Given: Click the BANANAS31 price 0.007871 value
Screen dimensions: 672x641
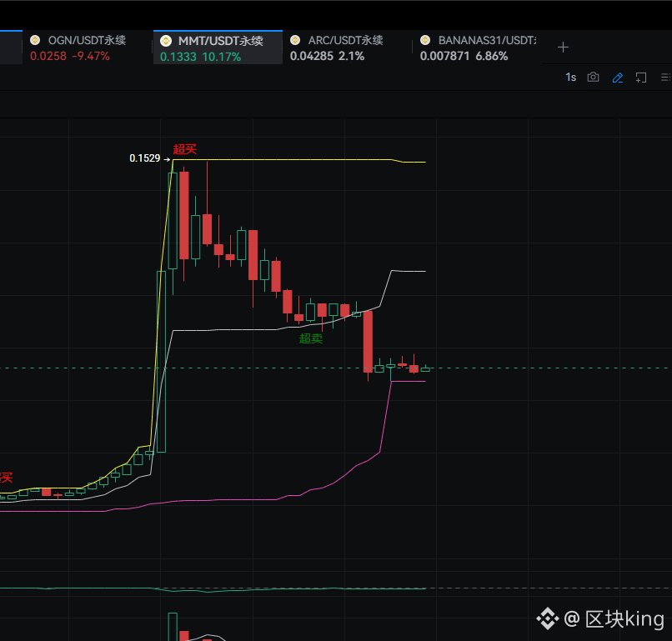Looking at the screenshot, I should tap(445, 56).
